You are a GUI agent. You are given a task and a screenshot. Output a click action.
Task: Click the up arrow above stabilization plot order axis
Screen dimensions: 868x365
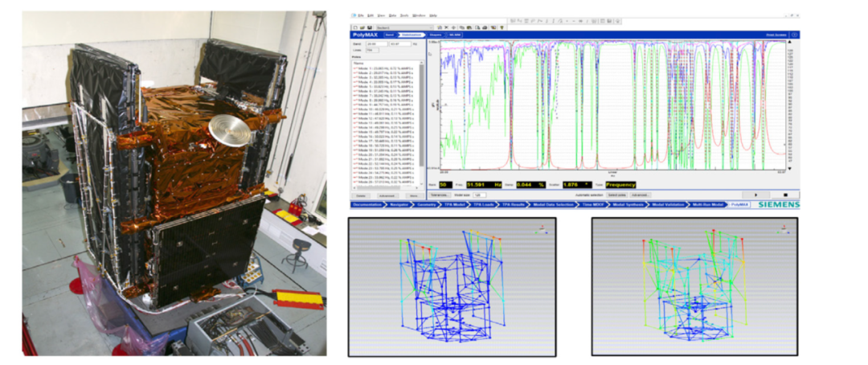[791, 42]
